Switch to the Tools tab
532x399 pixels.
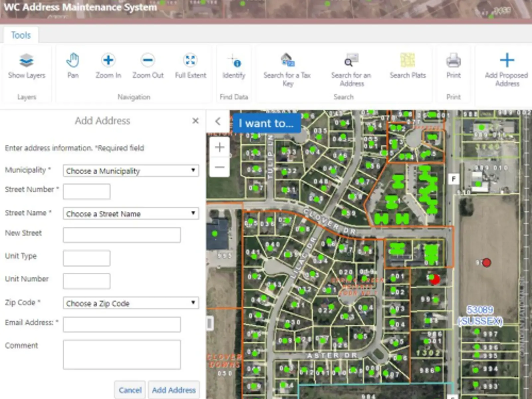(21, 35)
